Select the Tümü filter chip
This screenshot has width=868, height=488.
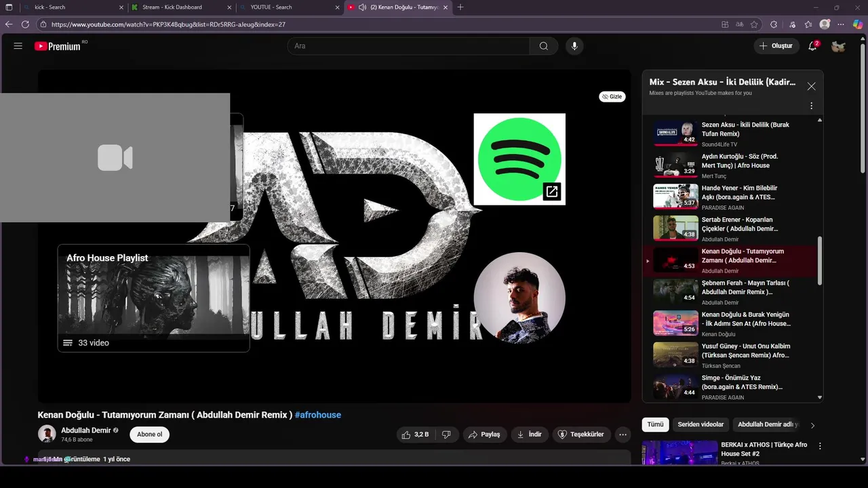click(x=655, y=424)
